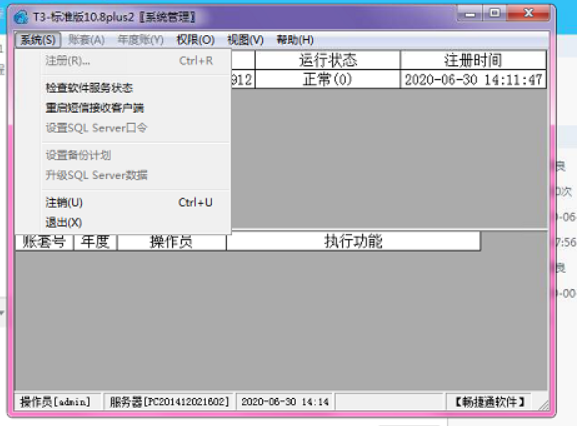Viewport: 577px width, 426px height.
Task: Click the 账套号 column header
Action: [44, 242]
